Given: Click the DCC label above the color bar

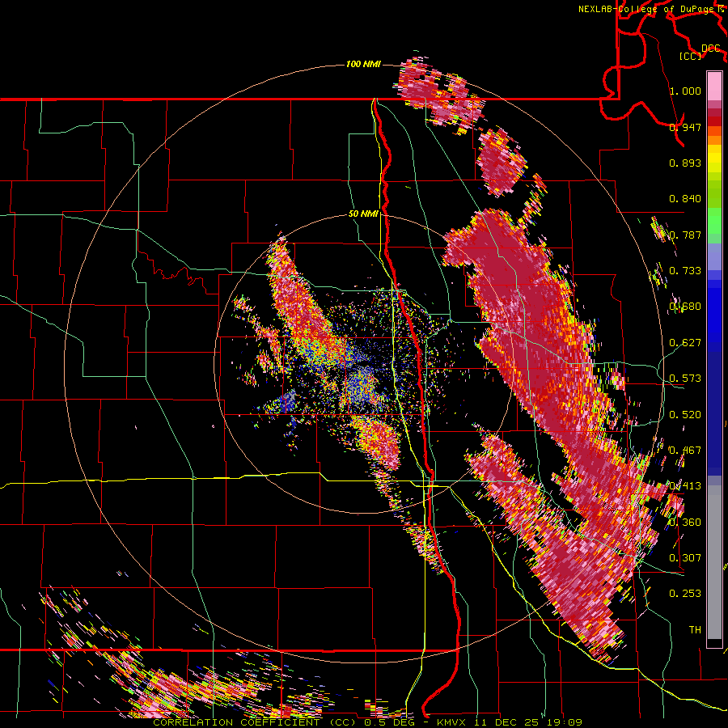Looking at the screenshot, I should (711, 48).
